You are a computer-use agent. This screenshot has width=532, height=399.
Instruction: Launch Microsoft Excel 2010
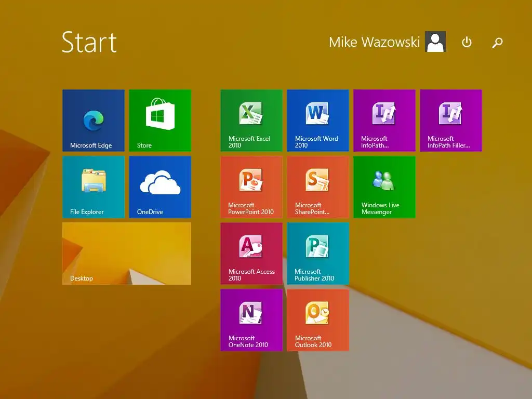click(x=251, y=121)
